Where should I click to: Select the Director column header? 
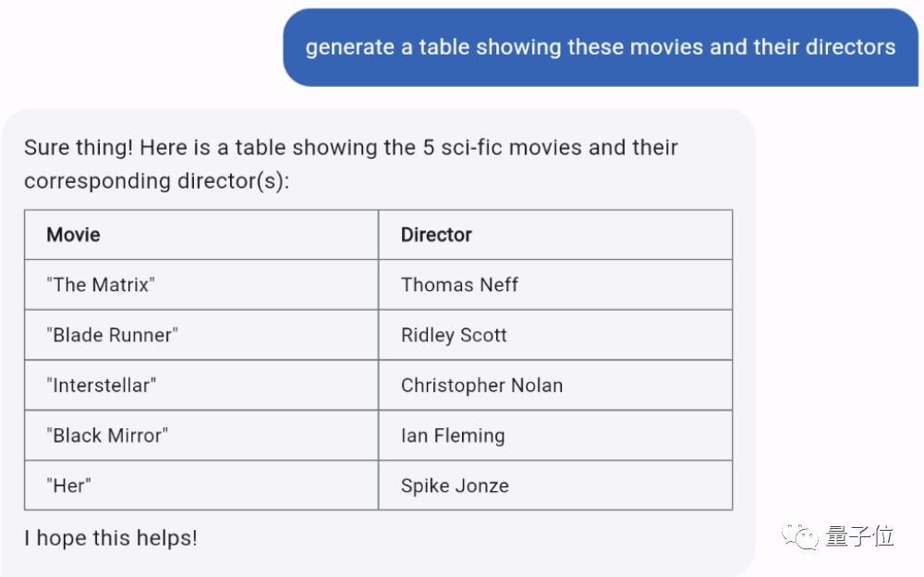436,235
